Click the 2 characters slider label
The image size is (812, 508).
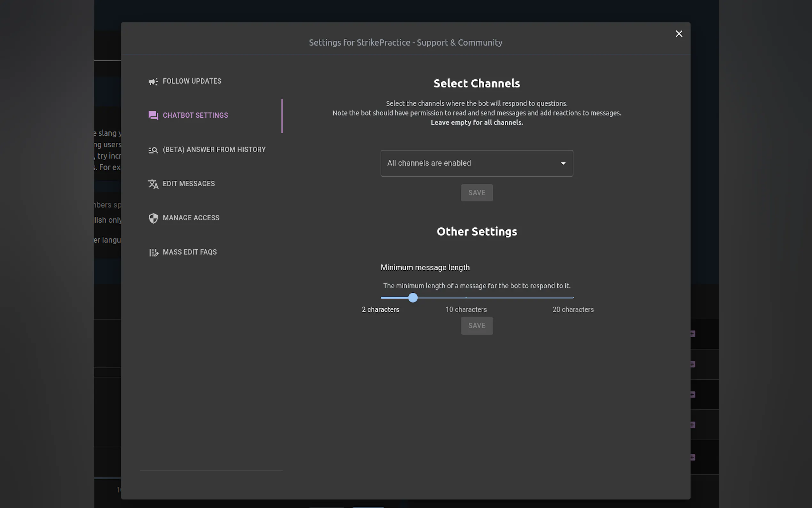(x=380, y=309)
